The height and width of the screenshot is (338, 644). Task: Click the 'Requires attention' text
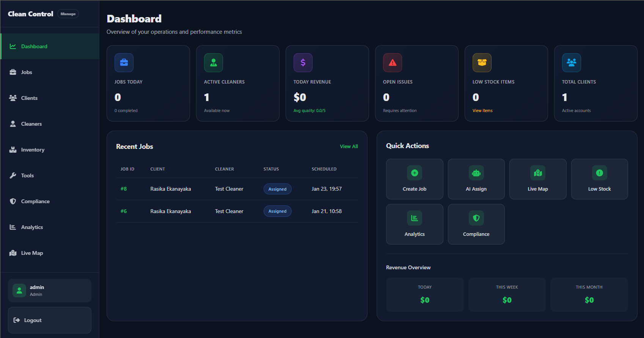400,111
